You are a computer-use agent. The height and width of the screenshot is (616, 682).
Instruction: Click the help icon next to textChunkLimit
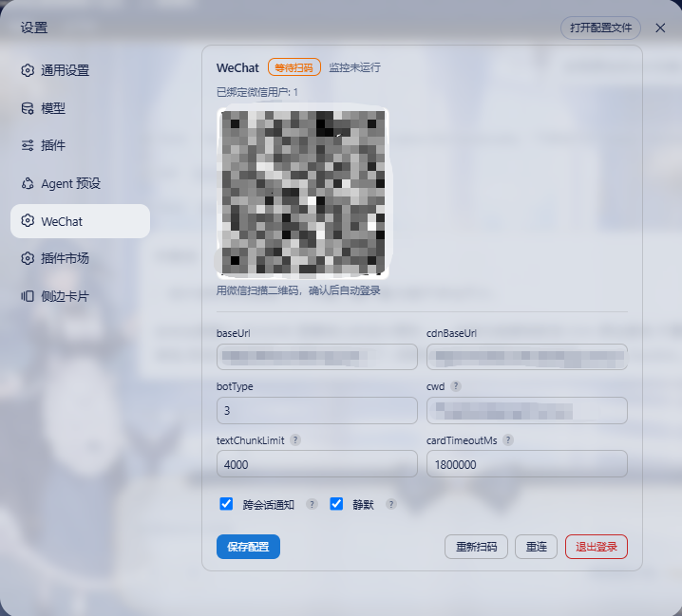pos(295,440)
